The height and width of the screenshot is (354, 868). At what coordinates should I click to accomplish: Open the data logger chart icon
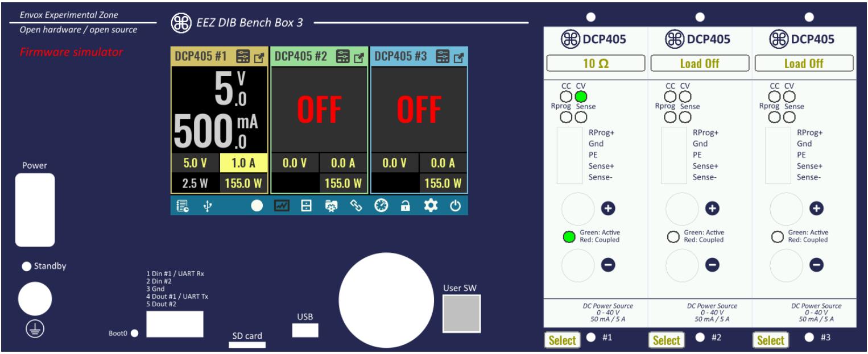282,206
